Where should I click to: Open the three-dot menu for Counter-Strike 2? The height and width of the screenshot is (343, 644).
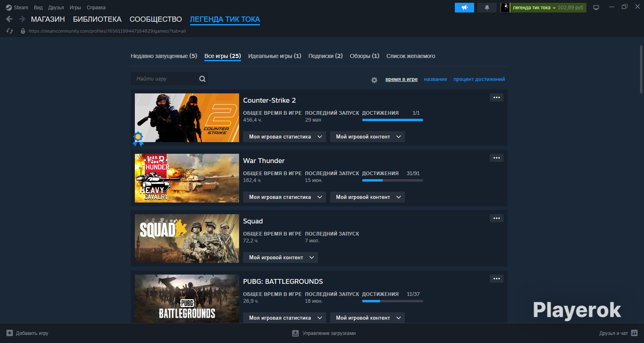click(497, 97)
